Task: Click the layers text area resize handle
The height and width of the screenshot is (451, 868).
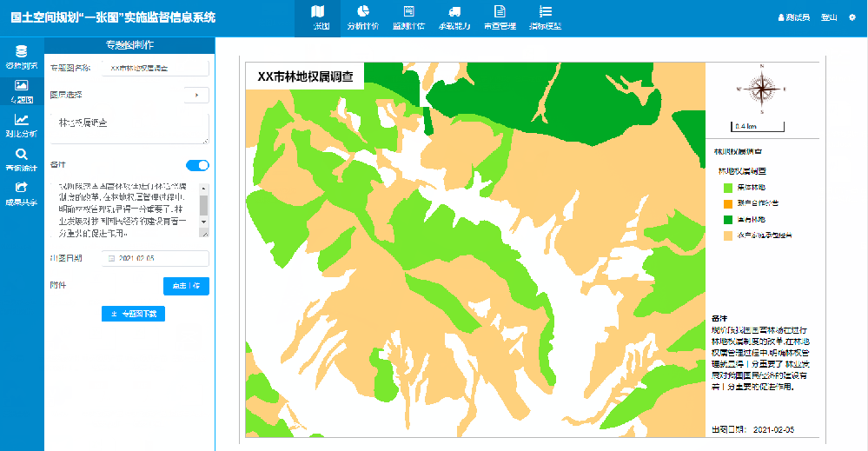Action: (207, 141)
